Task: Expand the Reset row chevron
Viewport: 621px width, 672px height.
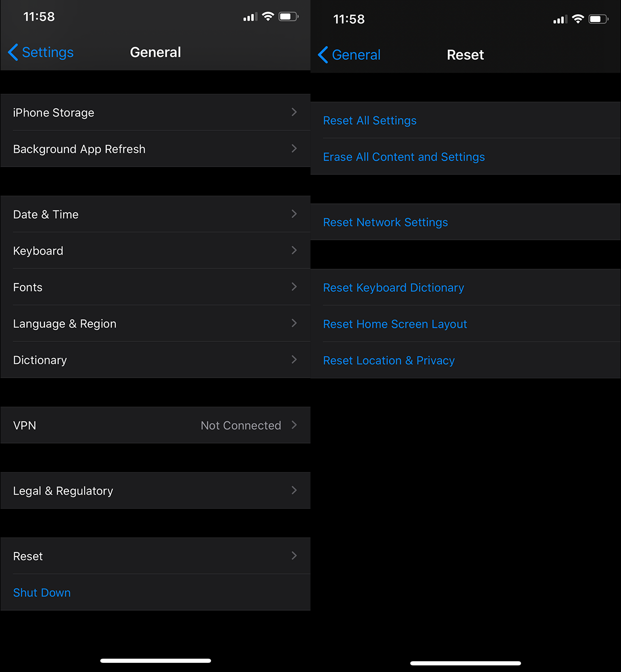Action: (294, 556)
